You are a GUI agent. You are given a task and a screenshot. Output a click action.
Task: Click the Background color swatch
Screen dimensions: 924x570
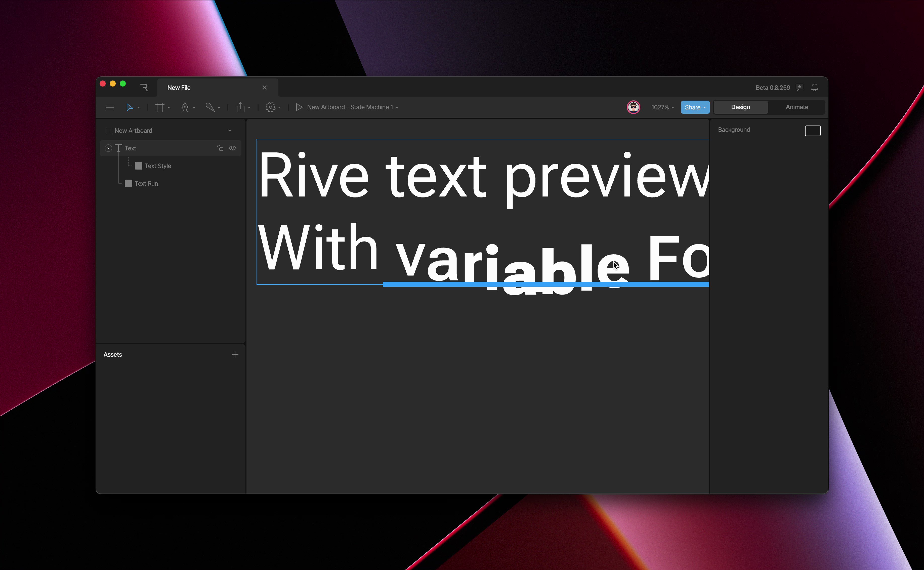[x=812, y=131]
